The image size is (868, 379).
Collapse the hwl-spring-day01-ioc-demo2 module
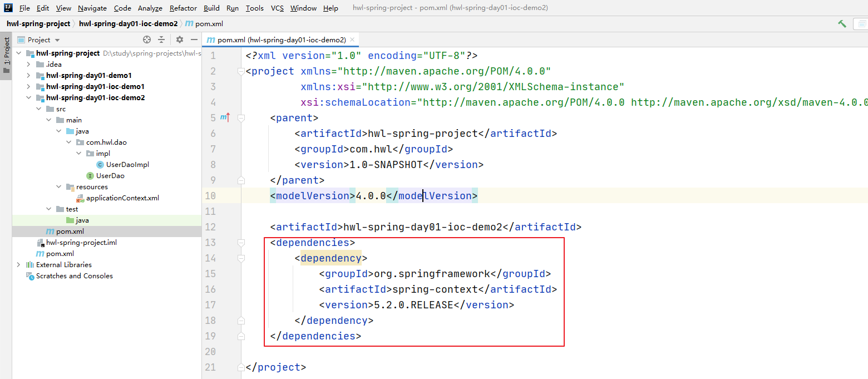pos(29,98)
